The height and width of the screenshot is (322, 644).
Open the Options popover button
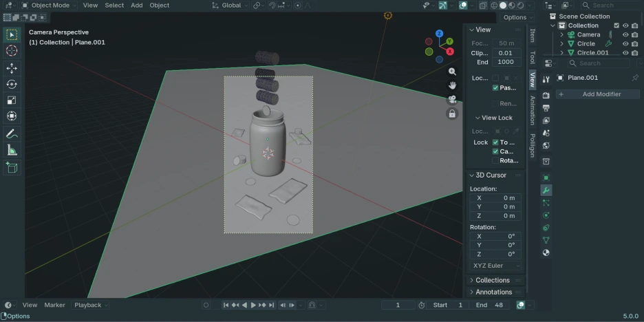[515, 17]
